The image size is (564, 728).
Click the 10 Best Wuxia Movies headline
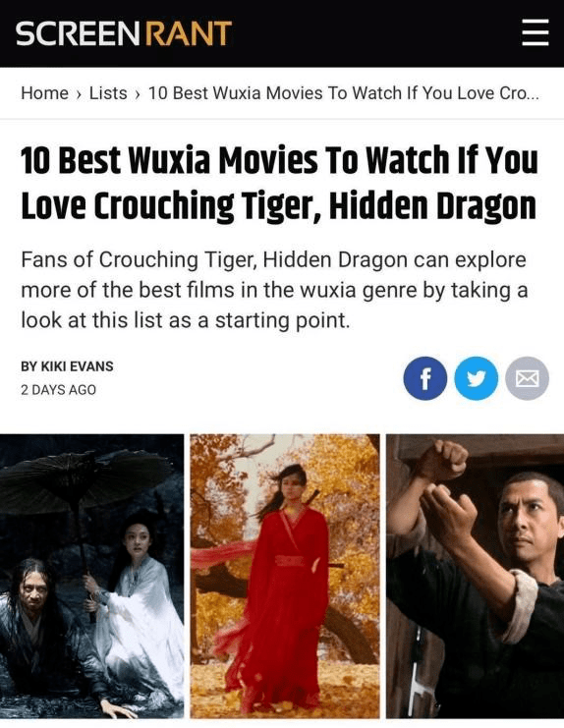279,183
